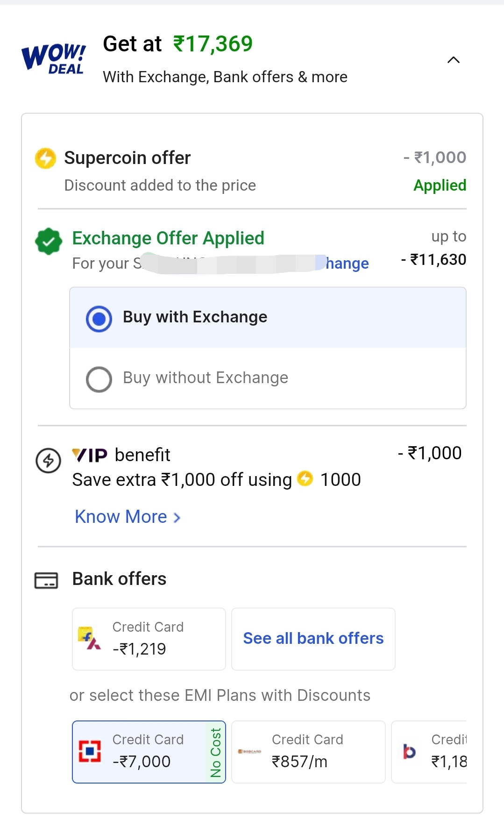Select the -₹7,000 No Cost EMI card
This screenshot has width=504, height=834.
149,751
